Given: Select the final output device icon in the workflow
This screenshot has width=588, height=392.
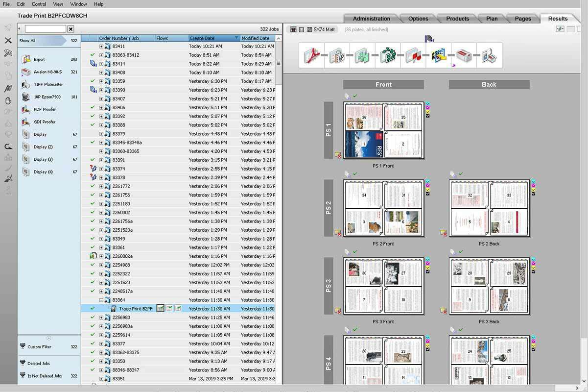Looking at the screenshot, I should tap(490, 55).
